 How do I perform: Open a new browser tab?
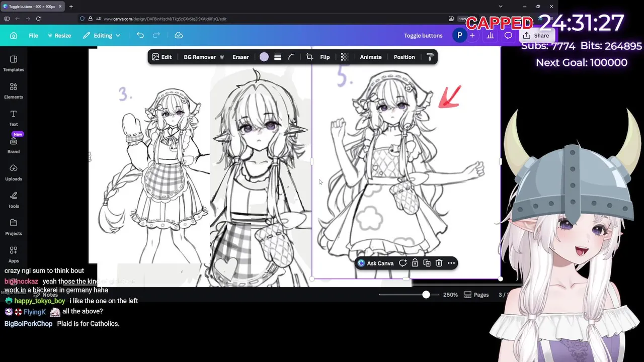point(71,7)
